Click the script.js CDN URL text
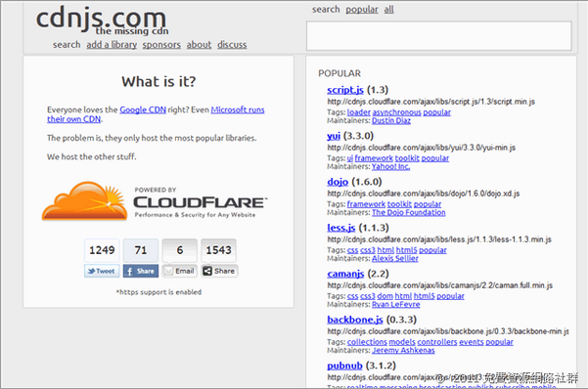Image resolution: width=588 pixels, height=389 pixels. (x=430, y=102)
